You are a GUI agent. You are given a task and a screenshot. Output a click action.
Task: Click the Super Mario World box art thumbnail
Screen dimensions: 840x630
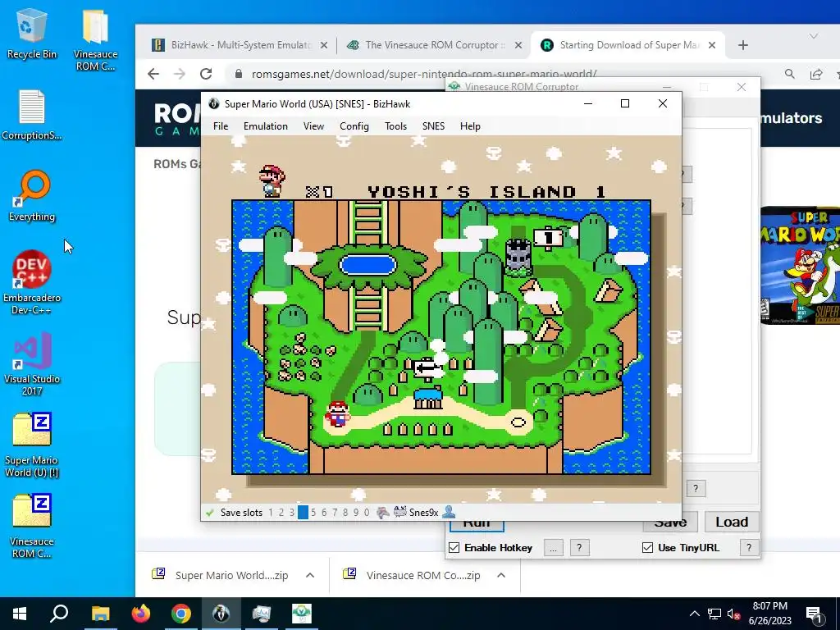[800, 266]
